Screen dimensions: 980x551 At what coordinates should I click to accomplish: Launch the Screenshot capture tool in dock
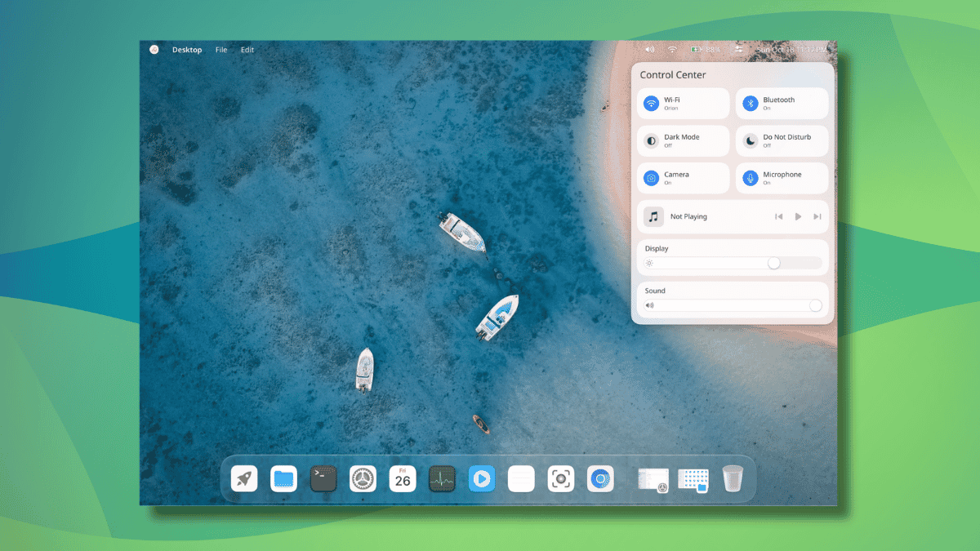561,478
